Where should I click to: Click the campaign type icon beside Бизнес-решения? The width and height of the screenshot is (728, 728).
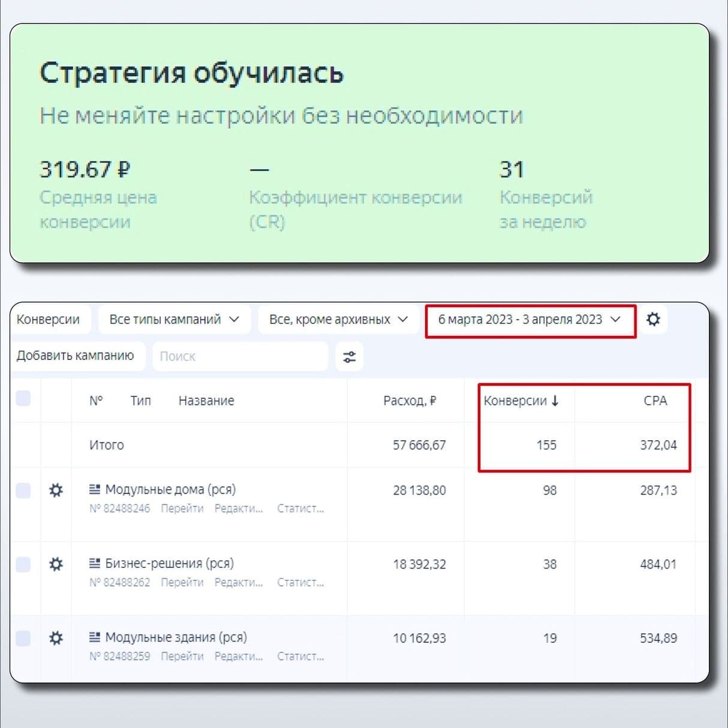tap(94, 562)
